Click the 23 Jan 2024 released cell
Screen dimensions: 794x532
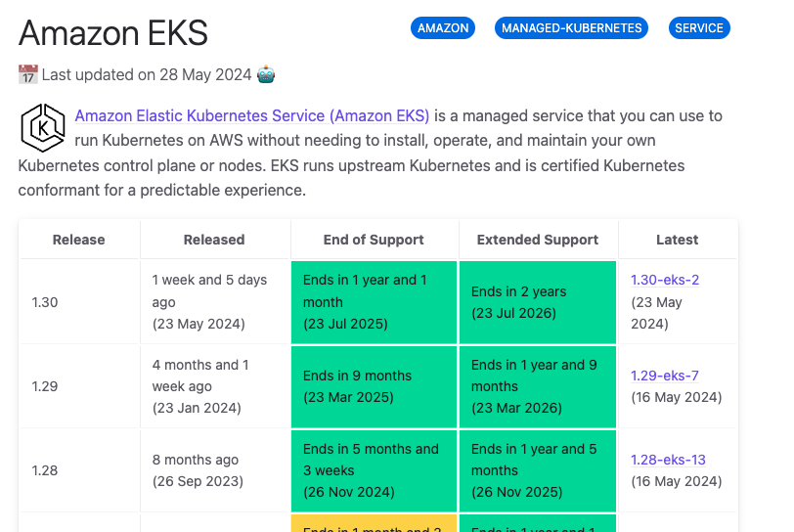(x=214, y=386)
